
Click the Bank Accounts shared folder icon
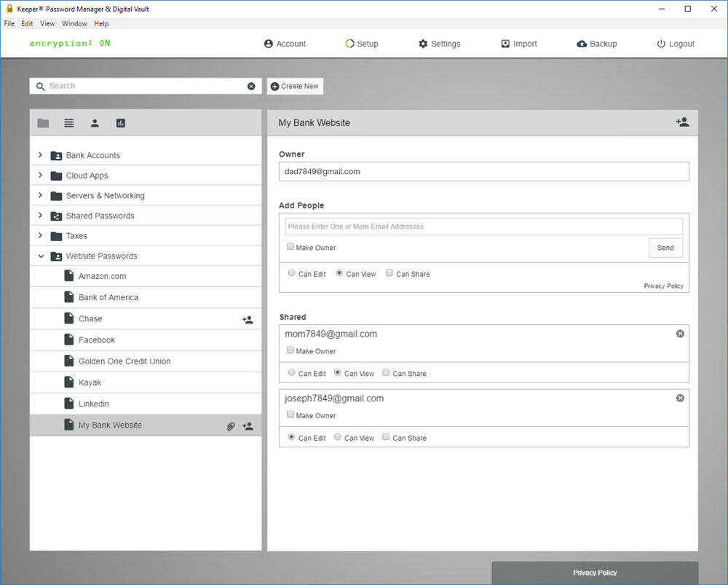(56, 156)
